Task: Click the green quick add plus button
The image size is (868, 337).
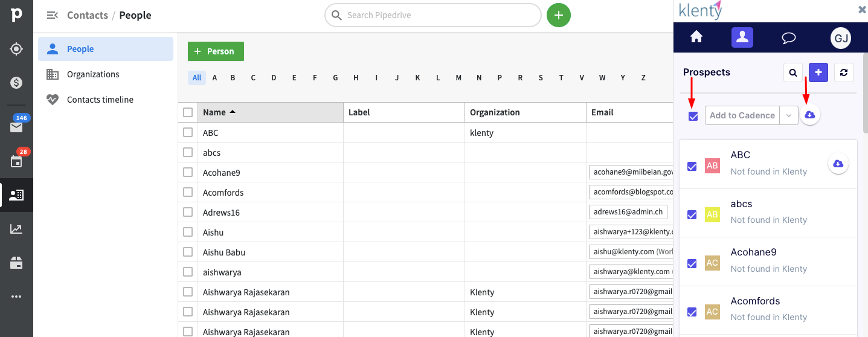Action: point(559,15)
